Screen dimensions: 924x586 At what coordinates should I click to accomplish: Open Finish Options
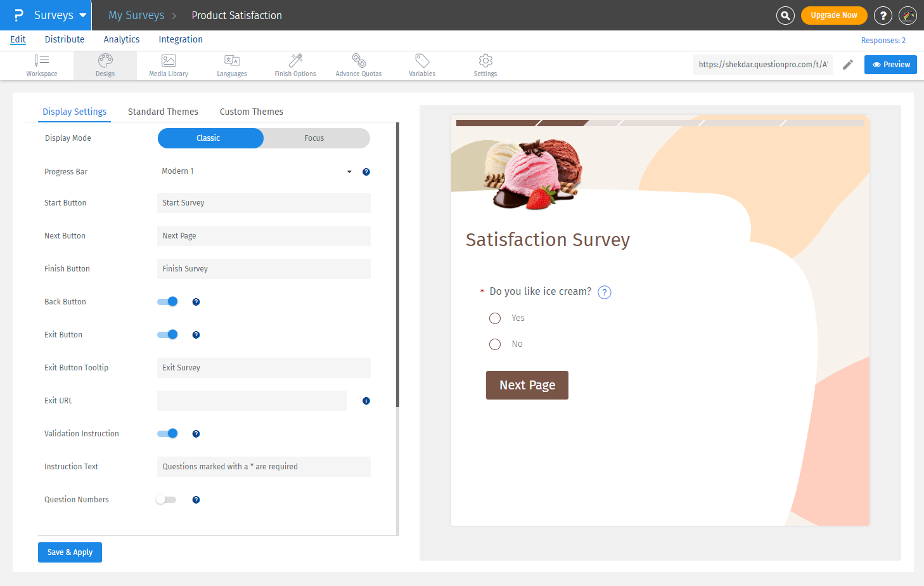[x=295, y=65]
